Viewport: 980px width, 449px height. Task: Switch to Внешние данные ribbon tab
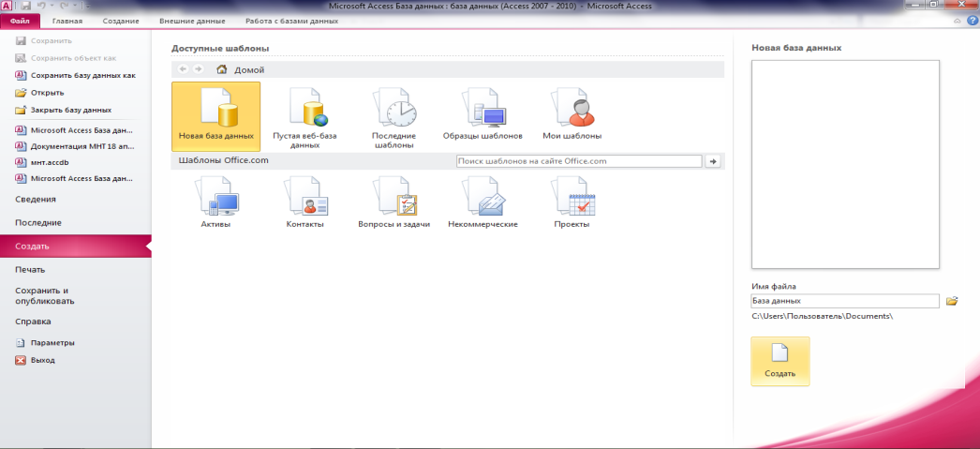tap(192, 21)
